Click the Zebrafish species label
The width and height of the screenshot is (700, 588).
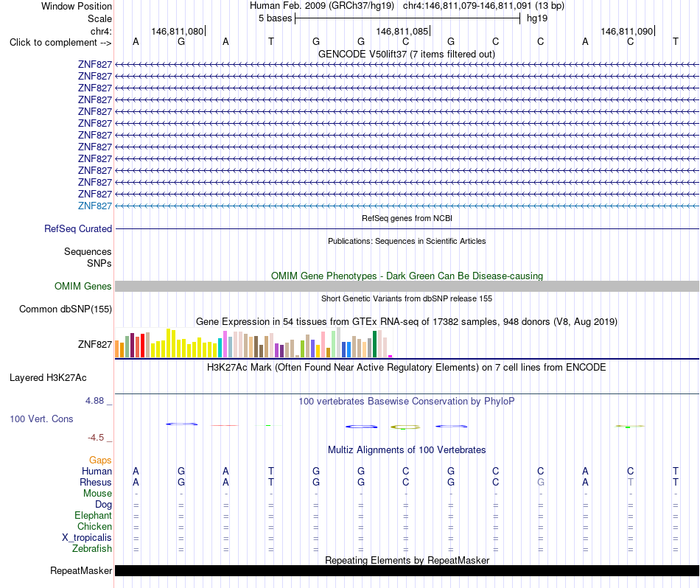click(x=92, y=548)
